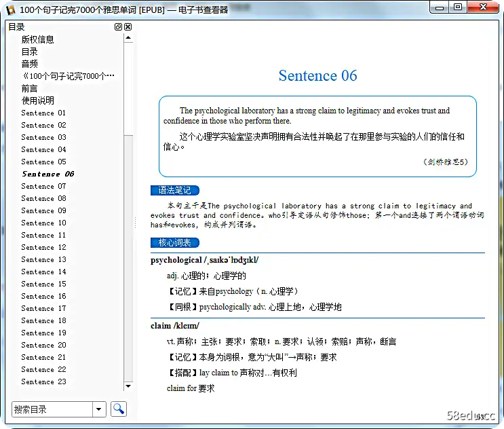Screen dimensions: 504x429
Task: Focus the 搜索目录 search field
Action: coord(52,409)
